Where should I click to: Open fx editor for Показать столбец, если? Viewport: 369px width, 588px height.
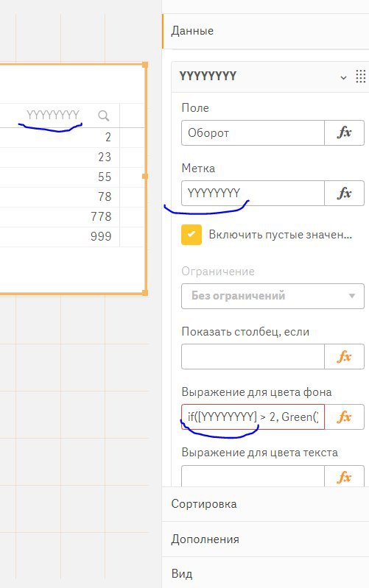coord(344,357)
